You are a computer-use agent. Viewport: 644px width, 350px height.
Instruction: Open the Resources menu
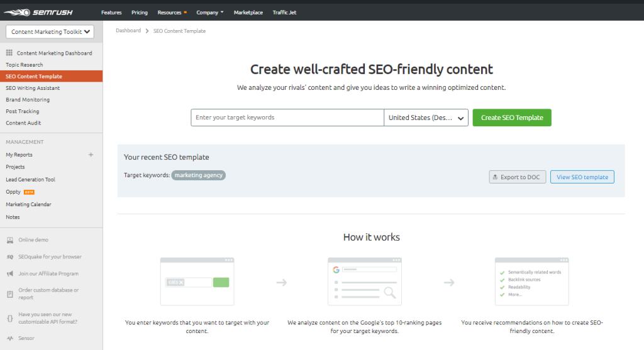169,13
